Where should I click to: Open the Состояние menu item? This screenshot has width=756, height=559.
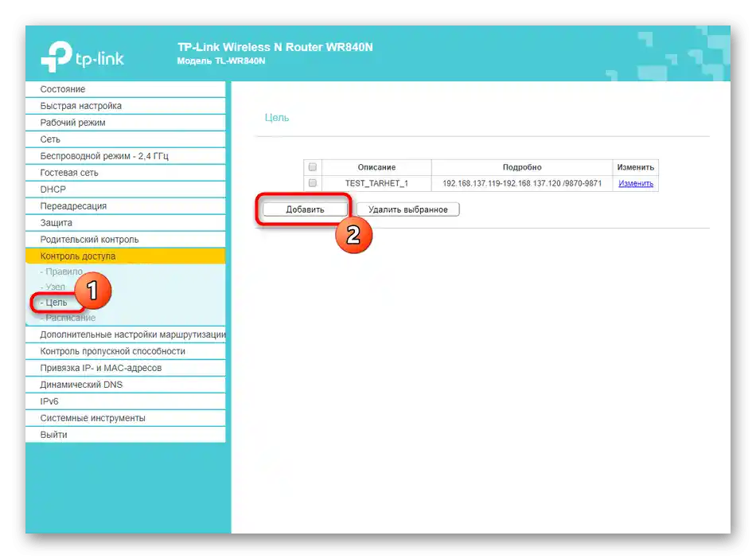pos(126,89)
